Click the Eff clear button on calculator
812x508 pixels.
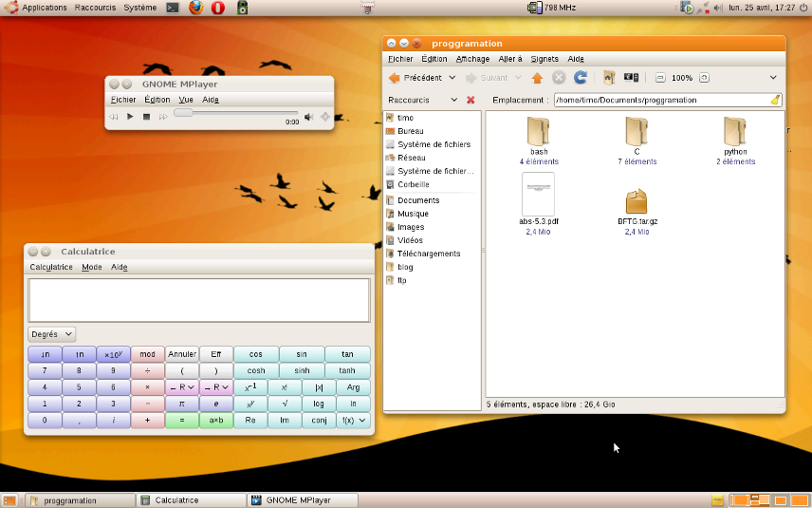coord(216,354)
